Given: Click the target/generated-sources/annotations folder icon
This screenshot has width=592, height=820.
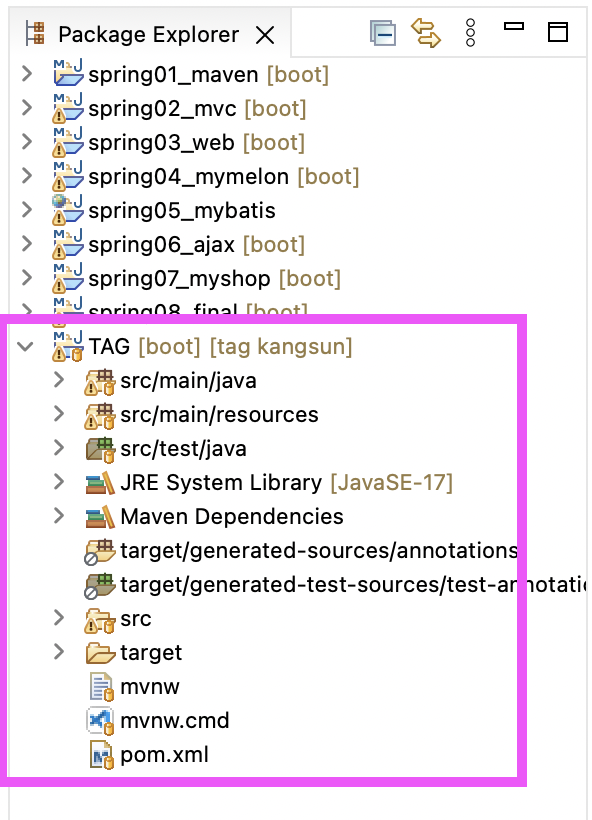Looking at the screenshot, I should [x=100, y=552].
